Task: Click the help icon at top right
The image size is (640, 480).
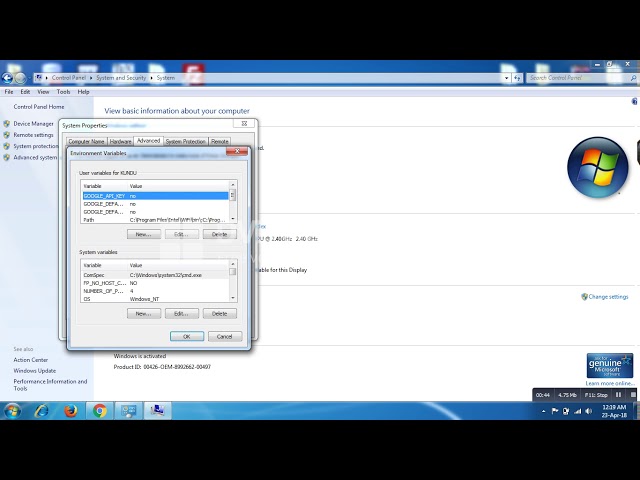Action: point(635,101)
